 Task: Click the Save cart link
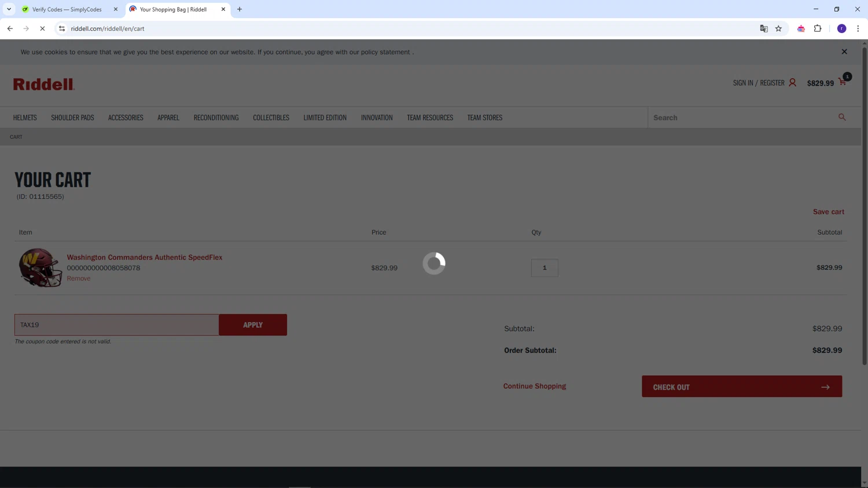tap(828, 212)
